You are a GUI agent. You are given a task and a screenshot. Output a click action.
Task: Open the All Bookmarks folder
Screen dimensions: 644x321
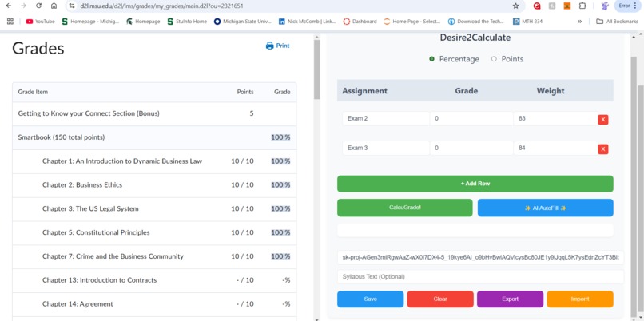tap(618, 22)
